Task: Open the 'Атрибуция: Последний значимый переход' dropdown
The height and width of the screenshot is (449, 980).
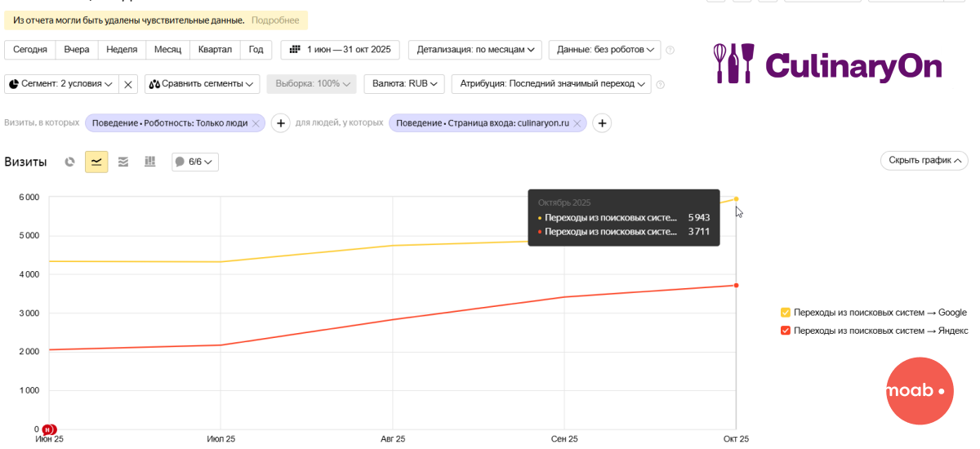Action: 550,83
